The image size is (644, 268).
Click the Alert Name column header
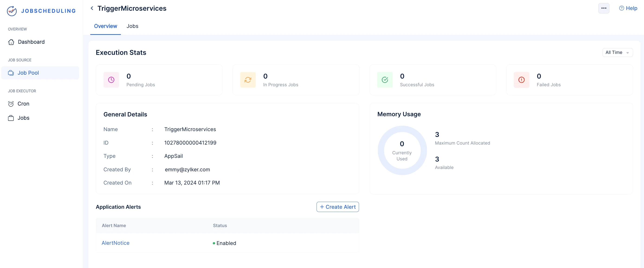[114, 225]
